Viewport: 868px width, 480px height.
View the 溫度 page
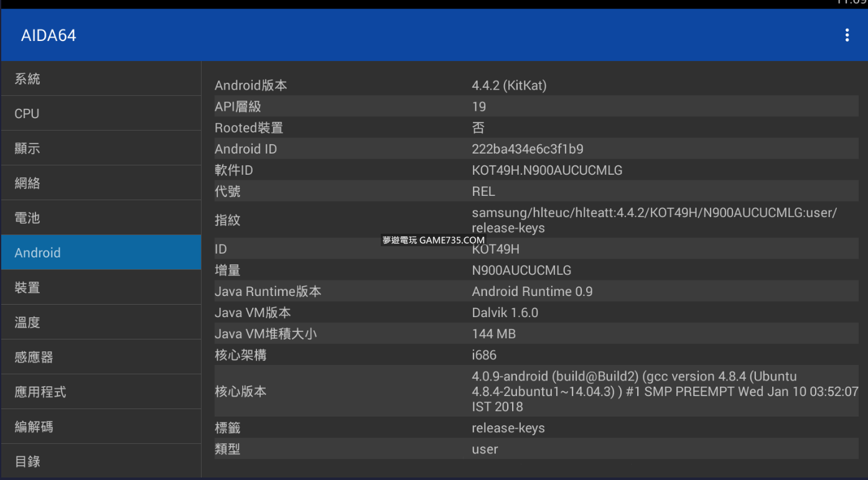coord(101,323)
